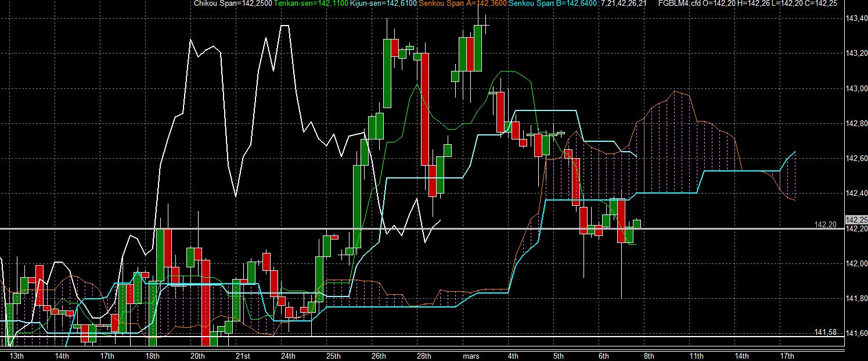
Task: Click the 24th date label
Action: [288, 356]
